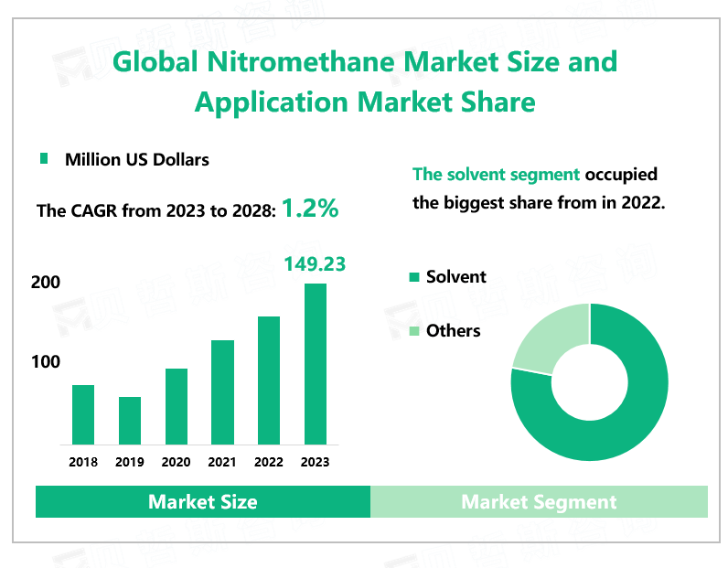Click the 2023 x-axis label
The image size is (728, 568).
[x=315, y=462]
